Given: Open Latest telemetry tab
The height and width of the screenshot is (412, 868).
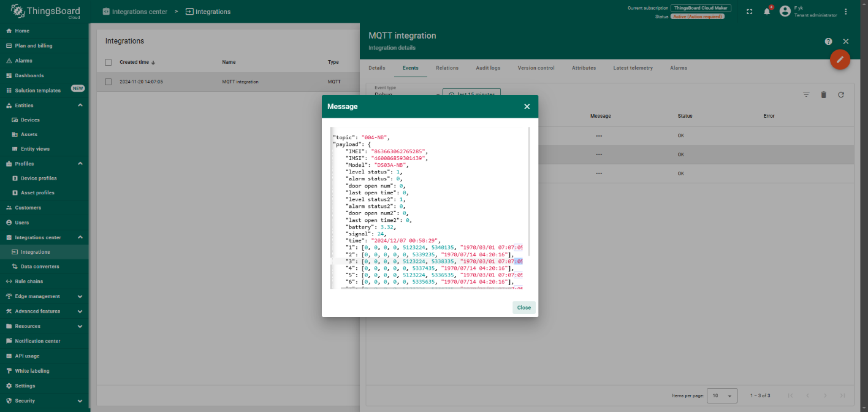Looking at the screenshot, I should pos(633,68).
